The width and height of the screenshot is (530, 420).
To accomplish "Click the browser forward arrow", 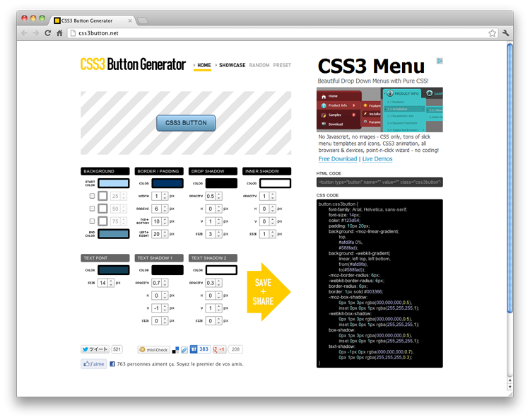I will click(x=36, y=33).
